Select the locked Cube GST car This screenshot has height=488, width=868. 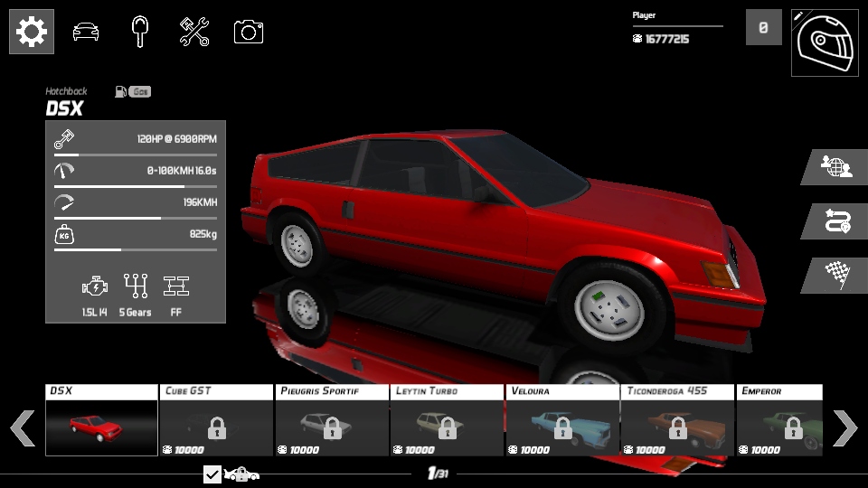click(x=216, y=420)
